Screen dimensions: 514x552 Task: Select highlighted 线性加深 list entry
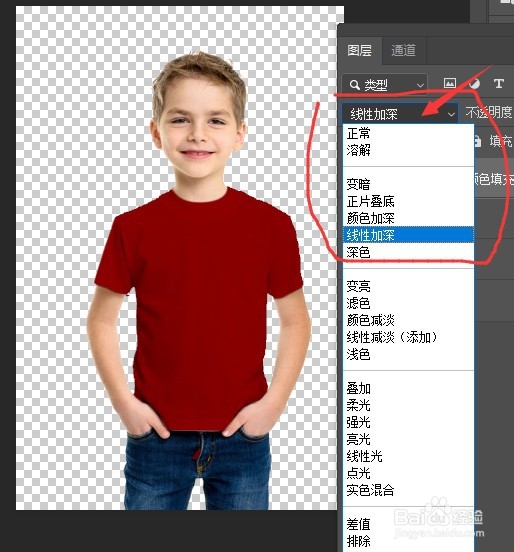click(x=408, y=235)
